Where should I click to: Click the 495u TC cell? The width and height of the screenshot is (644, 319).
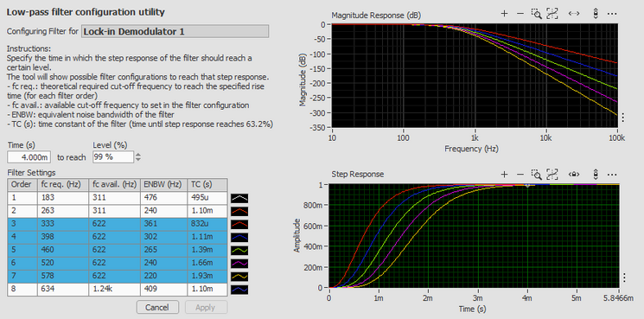pos(207,198)
